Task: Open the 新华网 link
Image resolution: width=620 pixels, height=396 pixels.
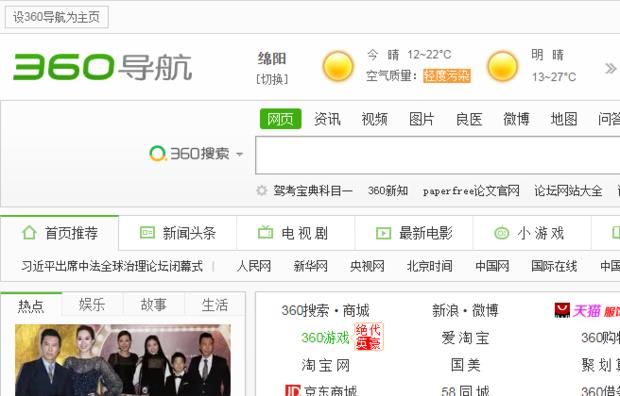Action: pyautogui.click(x=310, y=266)
